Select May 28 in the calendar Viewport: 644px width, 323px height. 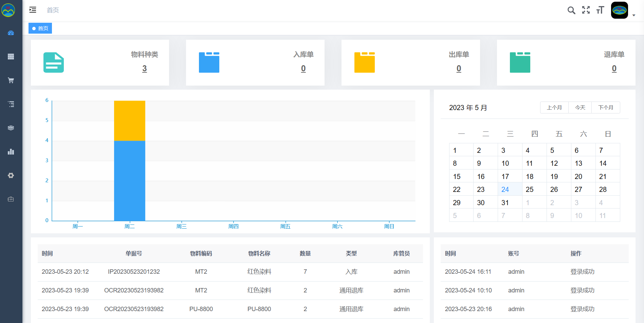tap(608, 190)
